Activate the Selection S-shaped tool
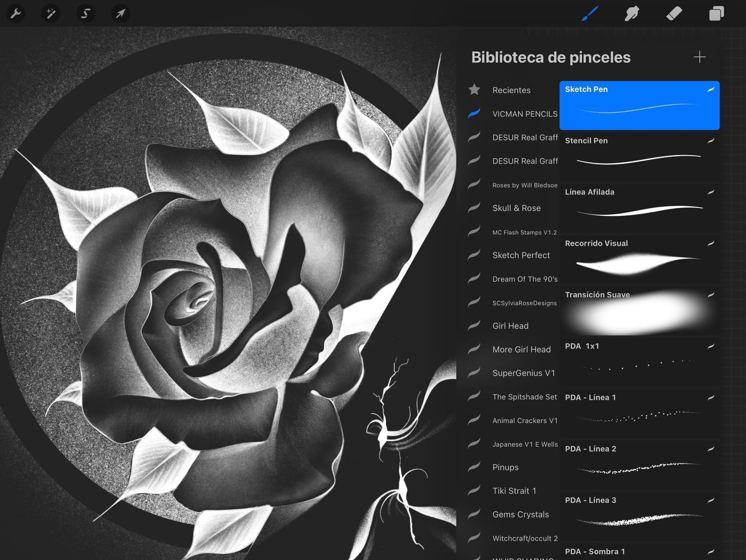746x560 pixels. [x=86, y=13]
